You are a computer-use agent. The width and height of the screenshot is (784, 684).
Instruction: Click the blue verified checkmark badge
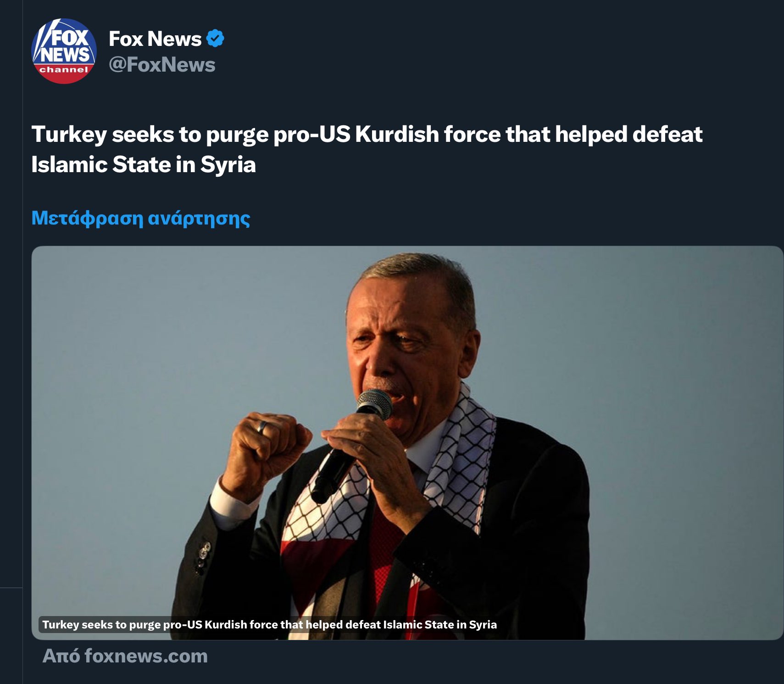click(215, 39)
